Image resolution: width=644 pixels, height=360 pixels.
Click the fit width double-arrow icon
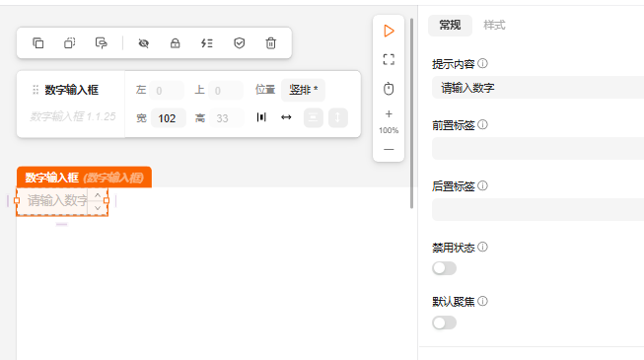(x=286, y=117)
